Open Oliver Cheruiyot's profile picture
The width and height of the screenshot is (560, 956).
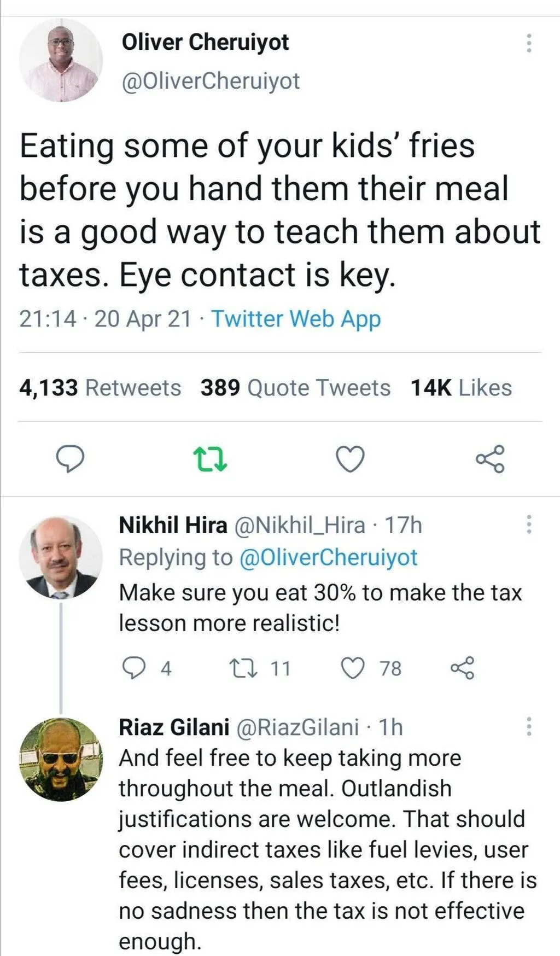tap(61, 60)
